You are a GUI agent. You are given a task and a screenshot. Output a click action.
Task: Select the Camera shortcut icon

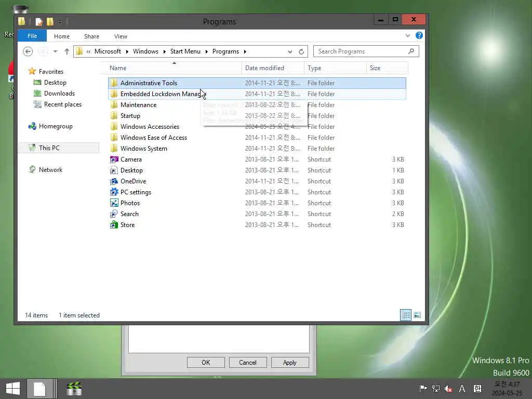[x=114, y=159]
